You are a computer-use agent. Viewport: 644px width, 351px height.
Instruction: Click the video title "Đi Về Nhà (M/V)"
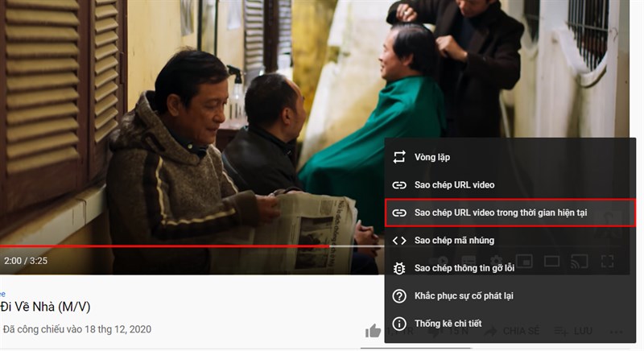point(45,307)
